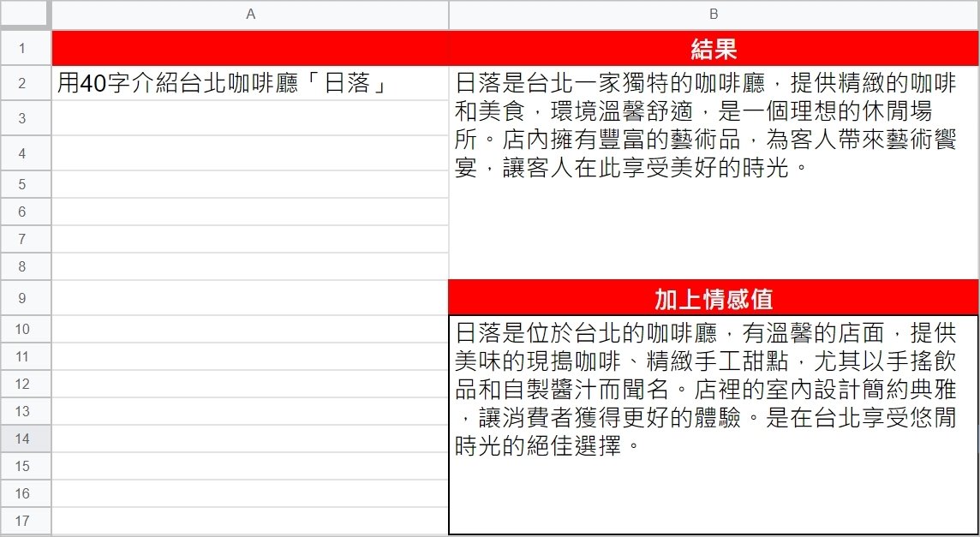Click empty cell A14
The image size is (980, 537).
[x=250, y=439]
